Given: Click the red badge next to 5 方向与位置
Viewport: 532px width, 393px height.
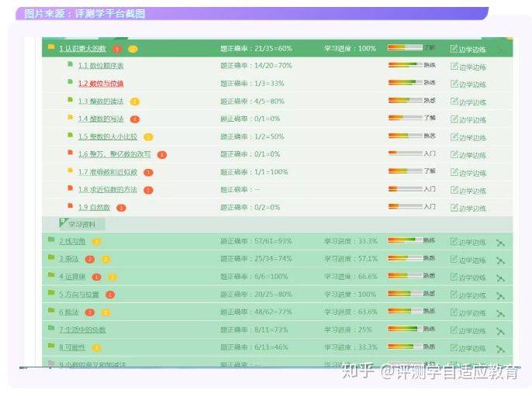Looking at the screenshot, I should point(110,295).
